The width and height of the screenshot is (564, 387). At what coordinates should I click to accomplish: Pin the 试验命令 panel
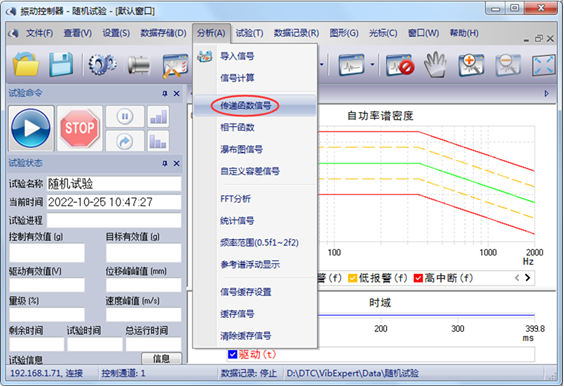[x=165, y=94]
